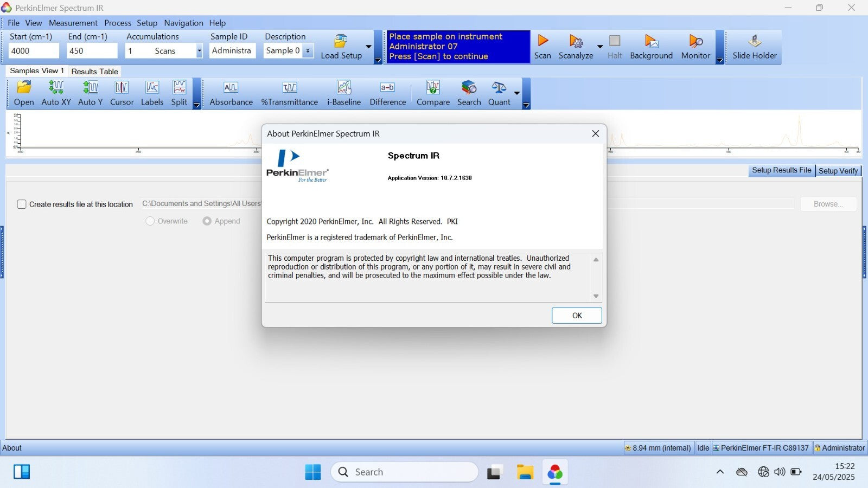The image size is (868, 488).
Task: Open the Description dropdown list
Action: (308, 51)
